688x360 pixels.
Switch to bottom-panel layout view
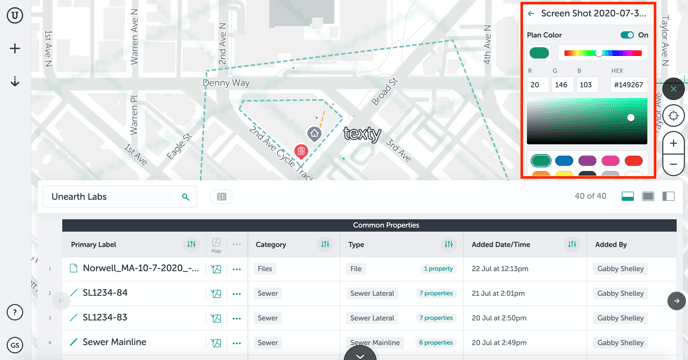pyautogui.click(x=627, y=196)
